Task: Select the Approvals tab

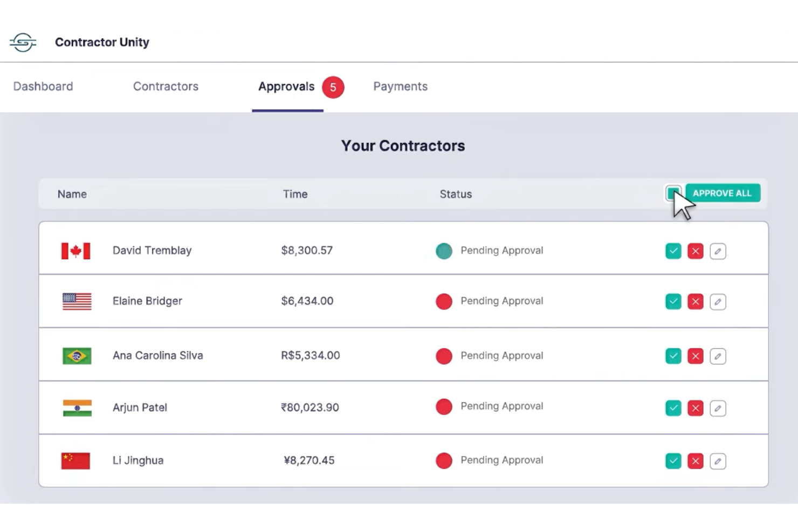Action: [x=286, y=86]
